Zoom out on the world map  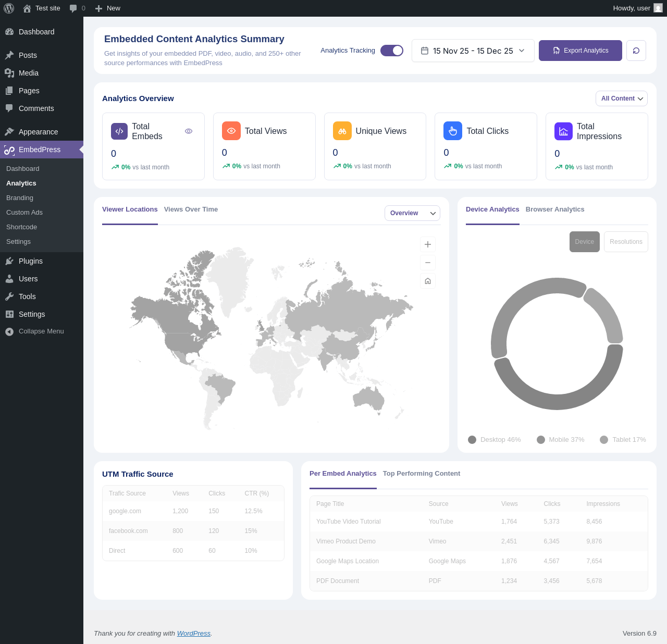click(427, 263)
